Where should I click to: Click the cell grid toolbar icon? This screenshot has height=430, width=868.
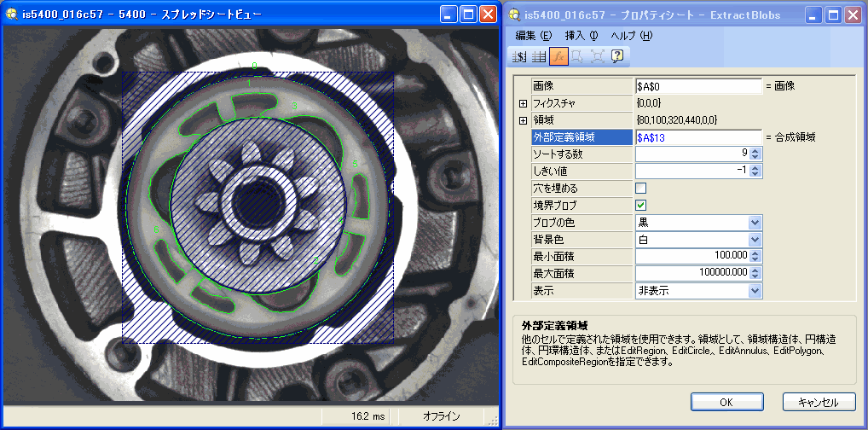click(x=538, y=56)
